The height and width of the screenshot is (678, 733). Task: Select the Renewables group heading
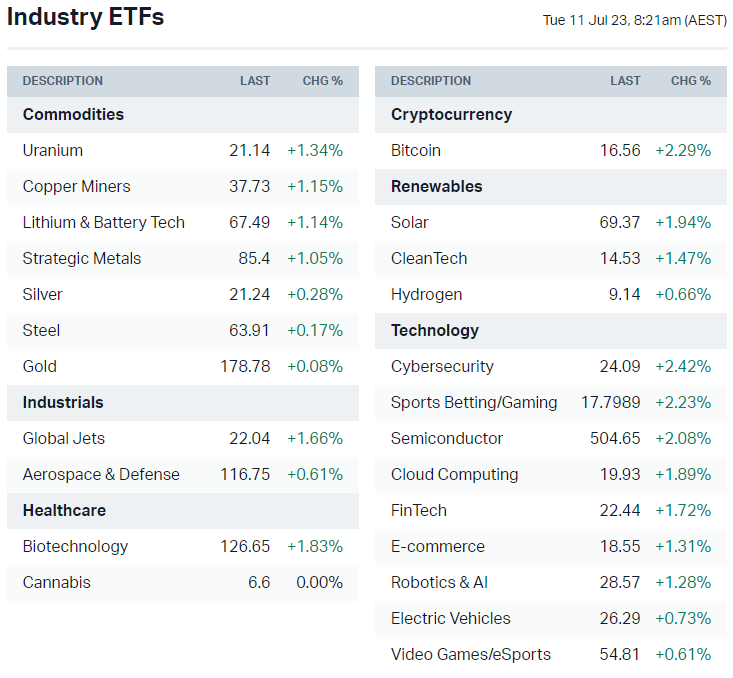click(x=437, y=186)
